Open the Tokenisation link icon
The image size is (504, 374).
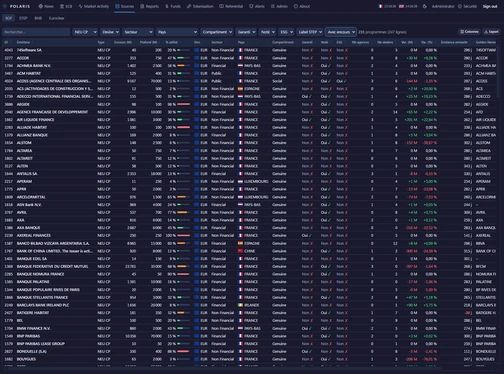coord(189,6)
